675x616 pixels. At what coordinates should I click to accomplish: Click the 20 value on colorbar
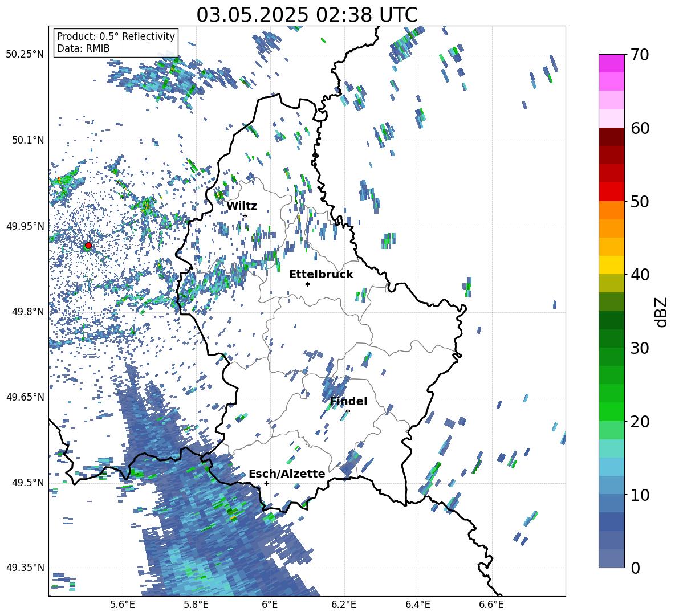pyautogui.click(x=640, y=422)
